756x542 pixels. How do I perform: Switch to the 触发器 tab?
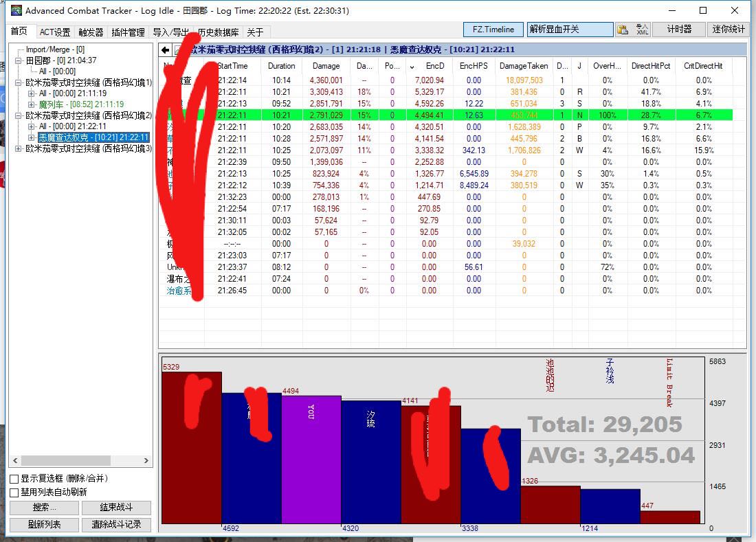pyautogui.click(x=91, y=32)
